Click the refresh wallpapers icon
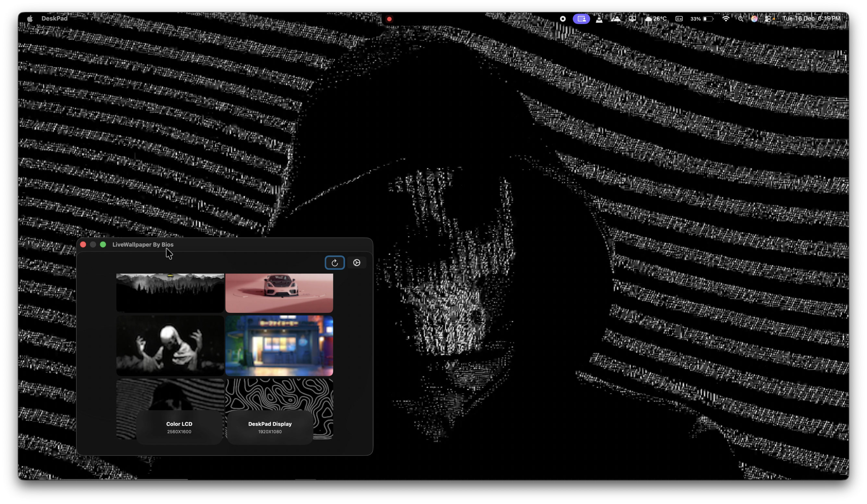 coord(334,263)
